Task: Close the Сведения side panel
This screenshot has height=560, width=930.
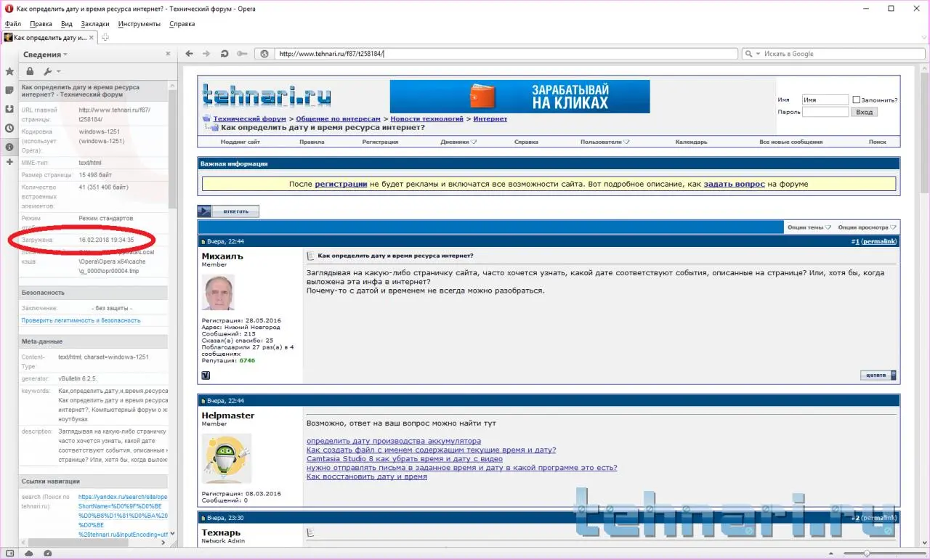Action: click(168, 54)
